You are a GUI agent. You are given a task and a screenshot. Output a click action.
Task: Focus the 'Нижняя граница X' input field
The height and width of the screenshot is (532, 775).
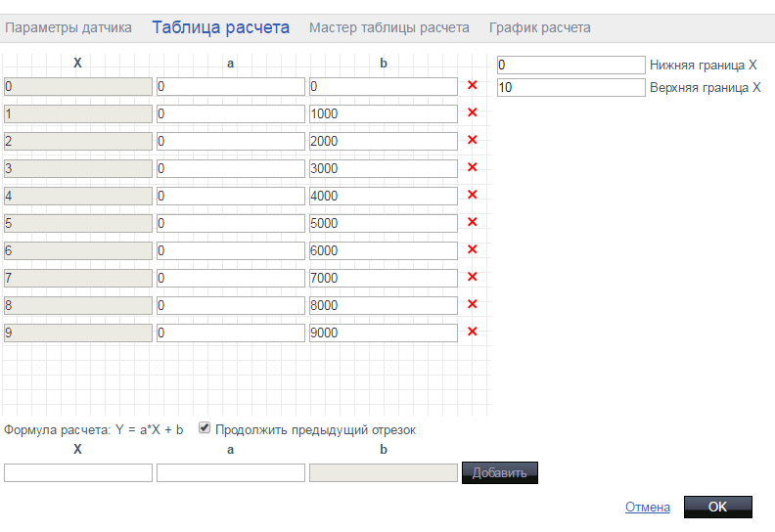pyautogui.click(x=570, y=66)
